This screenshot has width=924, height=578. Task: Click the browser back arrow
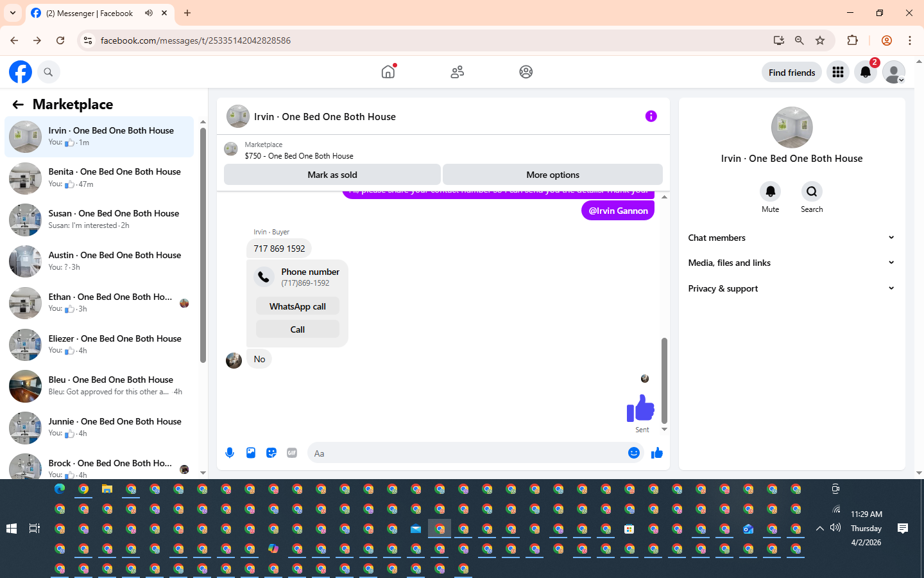point(14,40)
